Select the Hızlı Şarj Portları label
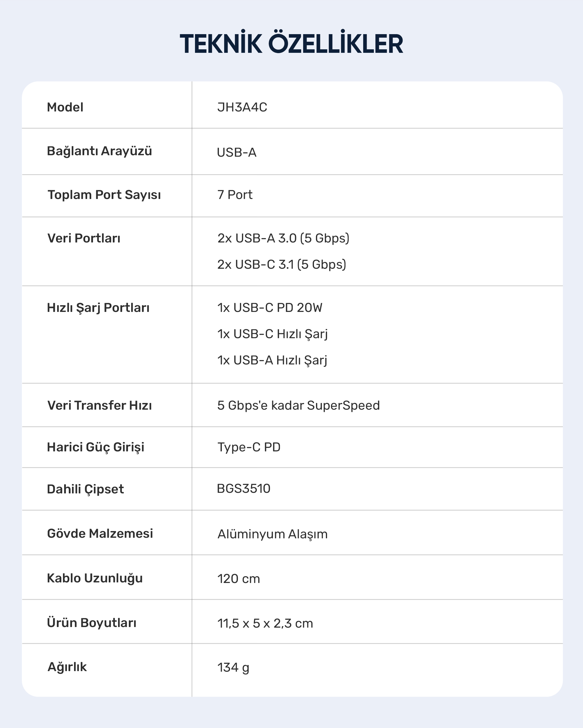 [98, 308]
